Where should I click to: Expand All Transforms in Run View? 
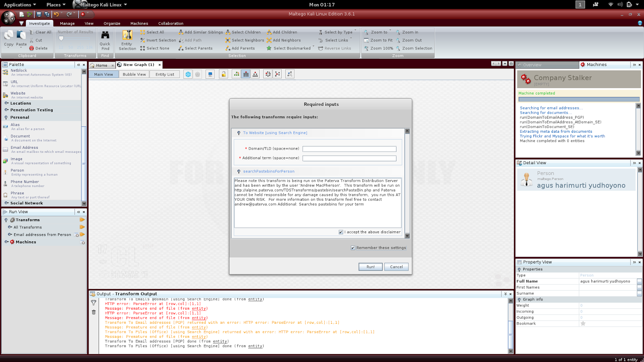pyautogui.click(x=10, y=227)
